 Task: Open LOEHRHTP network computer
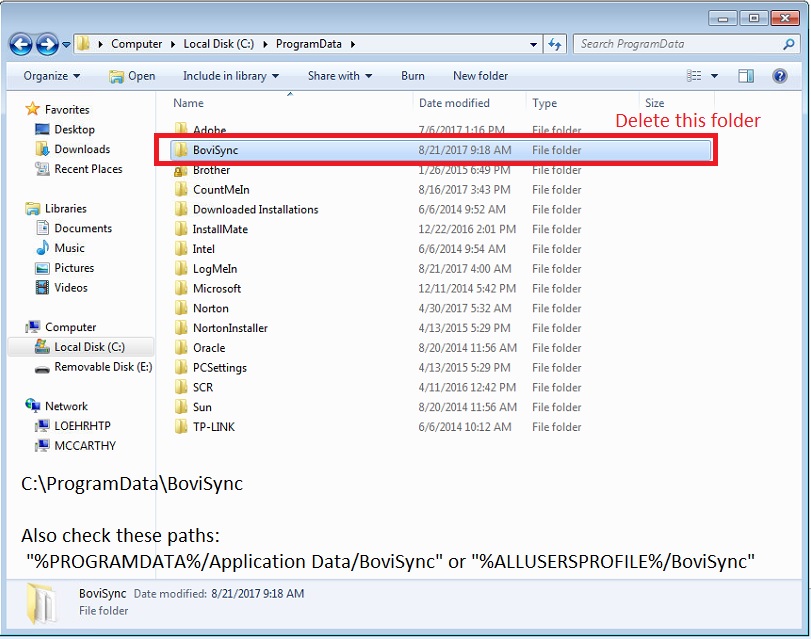[x=82, y=426]
